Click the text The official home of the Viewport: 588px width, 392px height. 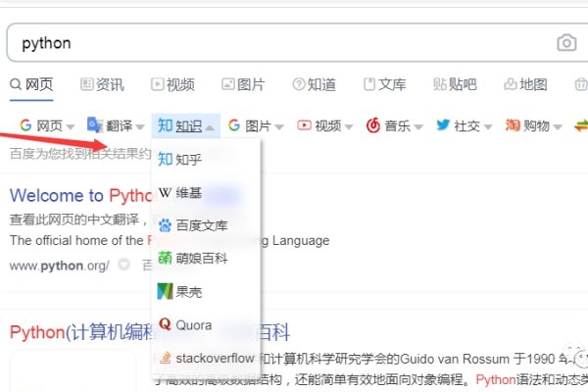[76, 240]
